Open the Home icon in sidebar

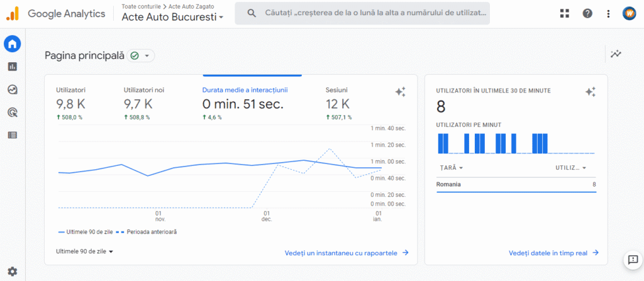(13, 43)
